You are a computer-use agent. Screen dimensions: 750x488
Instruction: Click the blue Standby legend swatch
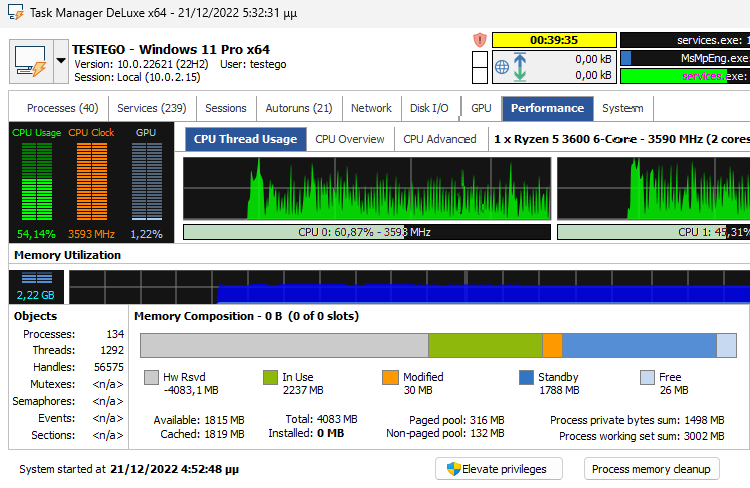coord(526,377)
